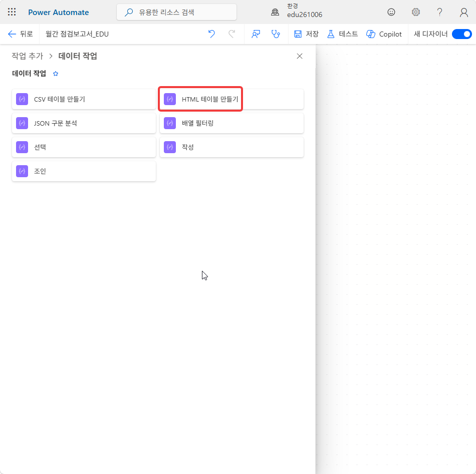Open the feedback smiley icon
This screenshot has height=474, width=476.
[x=391, y=12]
